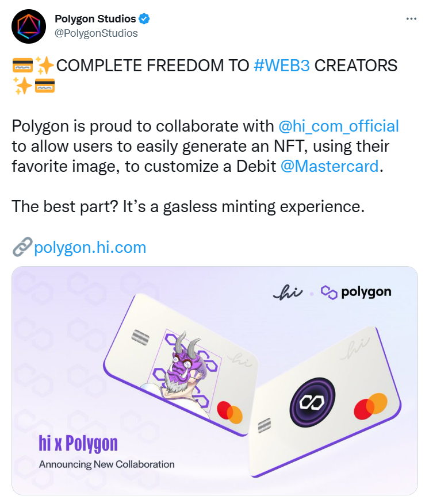Open the @PolygonStudios handle

(96, 33)
